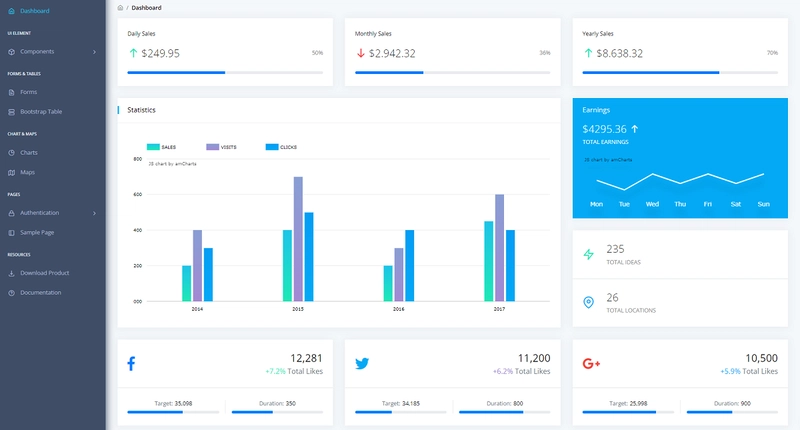Click the Maps icon in sidebar
The image size is (800, 430).
point(11,172)
